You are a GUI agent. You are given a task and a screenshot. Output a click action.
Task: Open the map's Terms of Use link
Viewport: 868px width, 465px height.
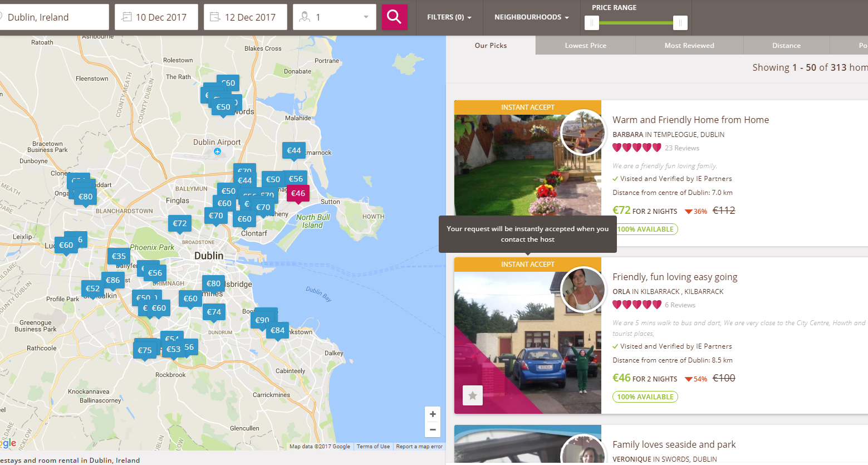[x=373, y=447]
